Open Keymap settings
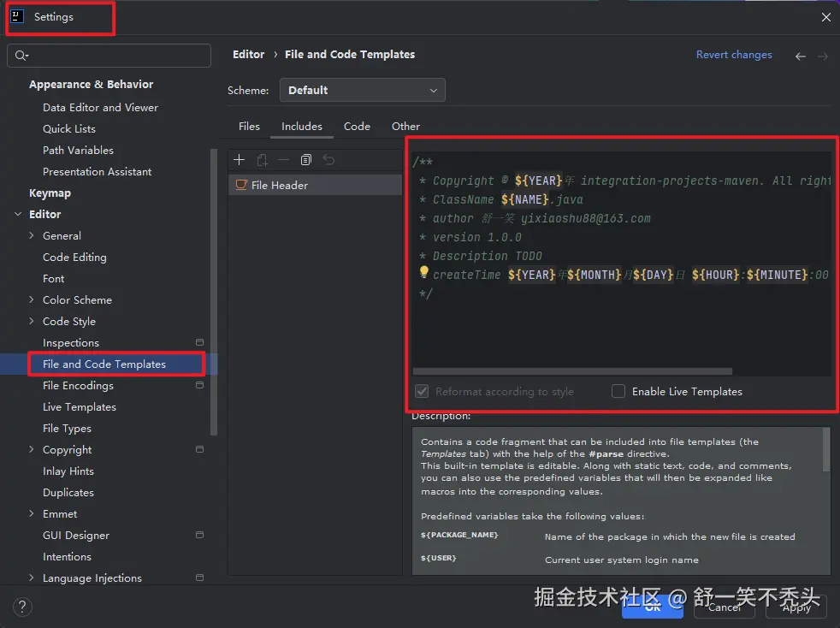 pos(50,193)
